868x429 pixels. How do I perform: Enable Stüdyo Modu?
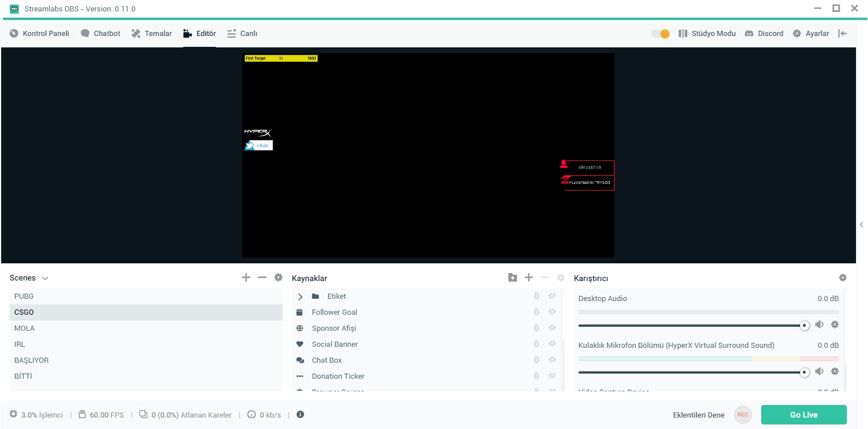707,34
